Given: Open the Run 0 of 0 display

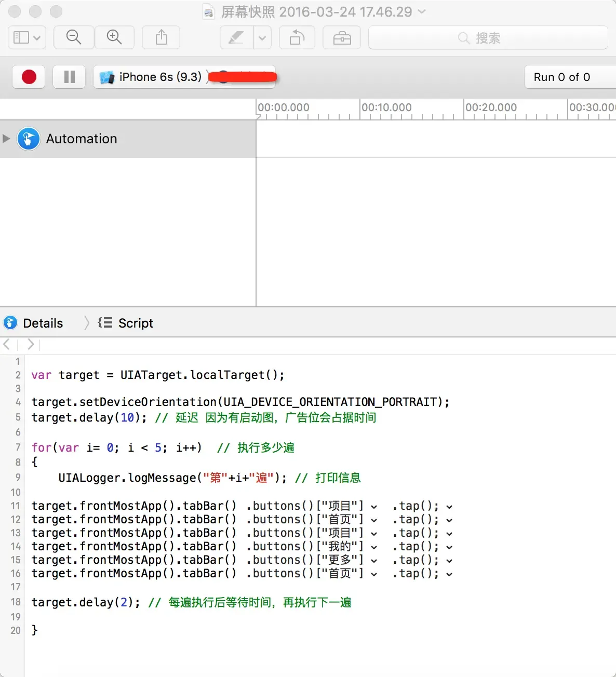Looking at the screenshot, I should pyautogui.click(x=569, y=77).
